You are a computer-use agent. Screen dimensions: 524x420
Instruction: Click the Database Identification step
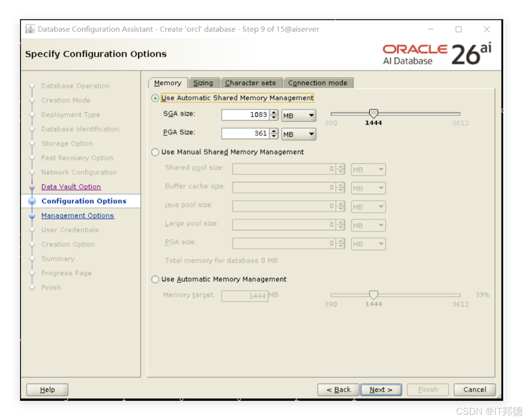coord(80,129)
